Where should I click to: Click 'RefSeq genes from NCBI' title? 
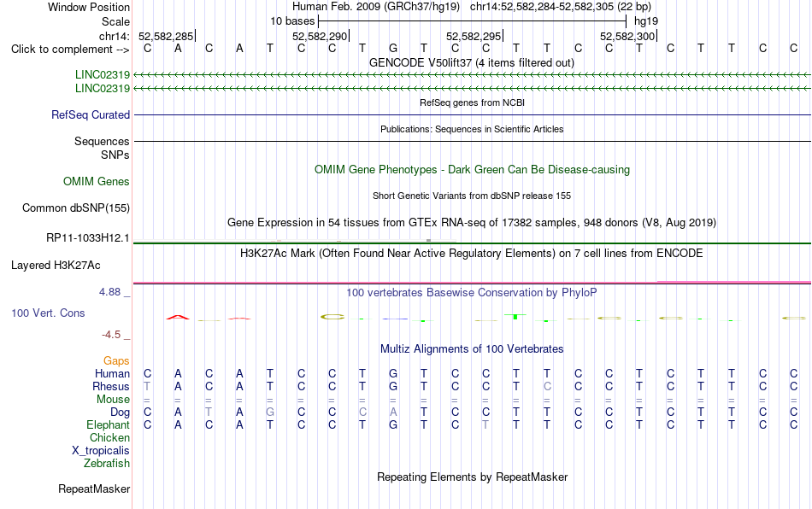[x=473, y=103]
